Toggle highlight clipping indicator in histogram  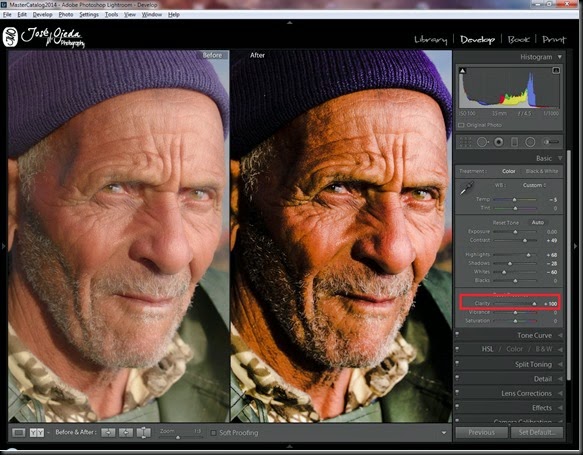point(556,70)
